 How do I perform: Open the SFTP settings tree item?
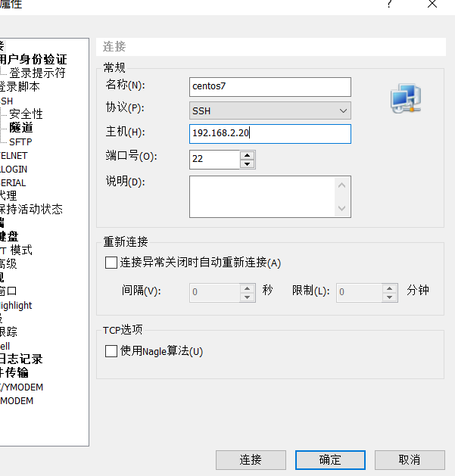tap(20, 142)
